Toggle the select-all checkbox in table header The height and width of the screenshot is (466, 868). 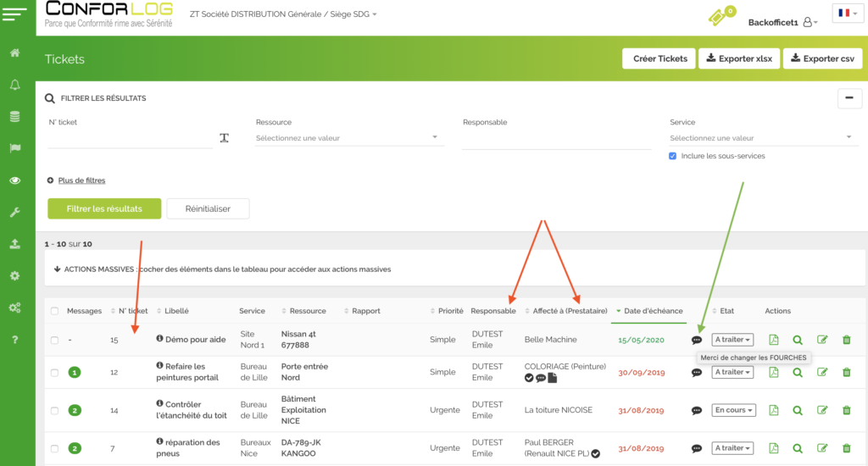(54, 311)
